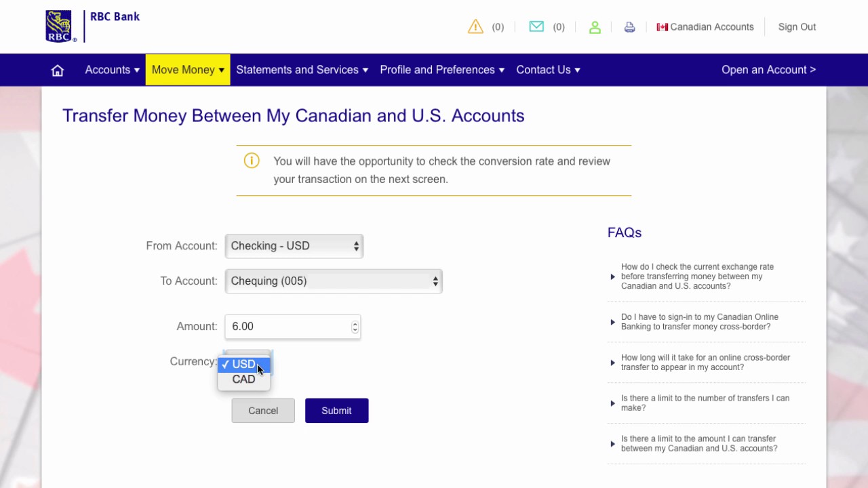Click the printer icon in header
Screen dimensions: 868x488
click(x=629, y=27)
